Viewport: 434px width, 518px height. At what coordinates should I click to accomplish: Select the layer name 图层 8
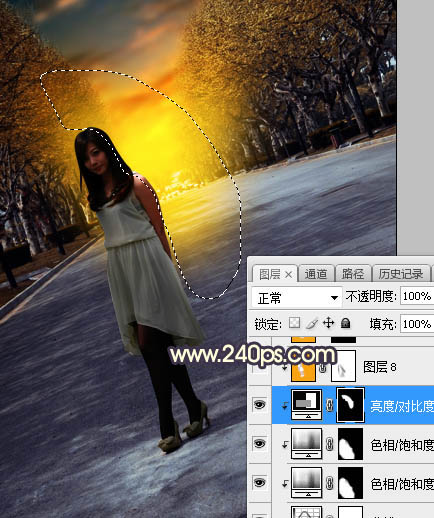coord(380,367)
